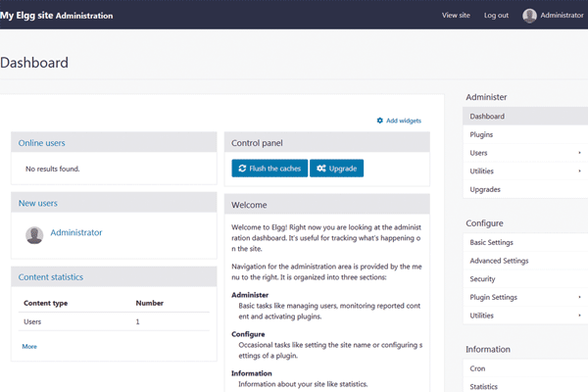The image size is (588, 392).
Task: Open the Cron information page
Action: [477, 368]
